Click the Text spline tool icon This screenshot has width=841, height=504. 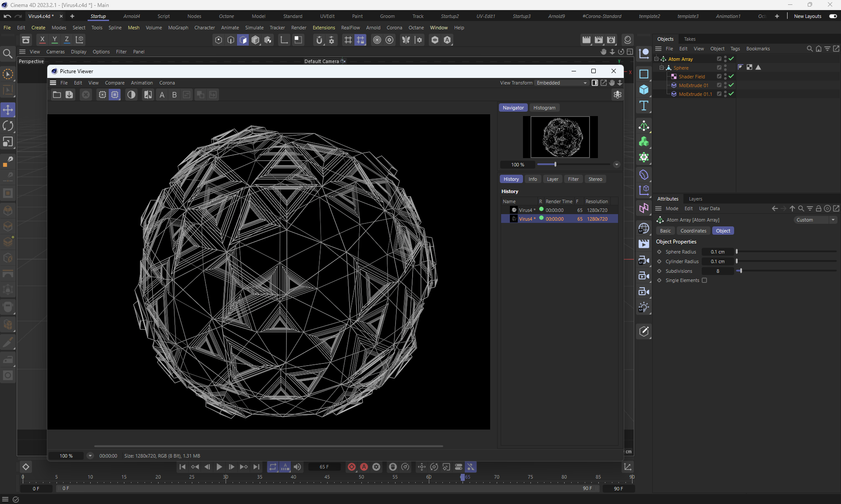click(x=643, y=106)
